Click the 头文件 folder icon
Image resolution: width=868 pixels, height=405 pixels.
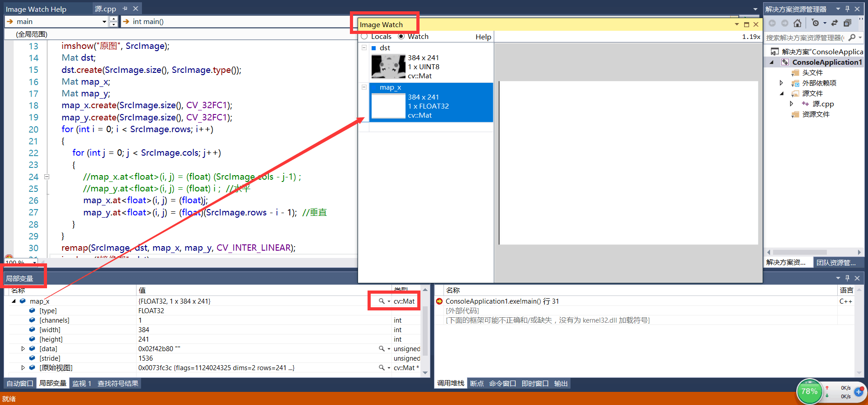coord(795,72)
